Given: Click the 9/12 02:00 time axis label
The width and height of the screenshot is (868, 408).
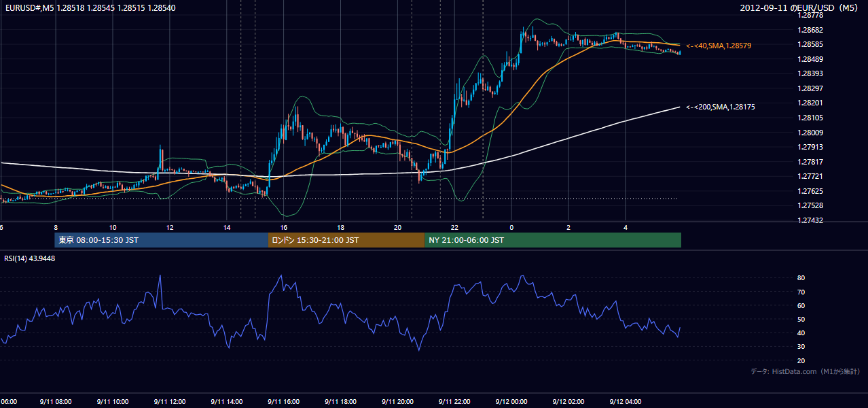Looking at the screenshot, I should (569, 401).
